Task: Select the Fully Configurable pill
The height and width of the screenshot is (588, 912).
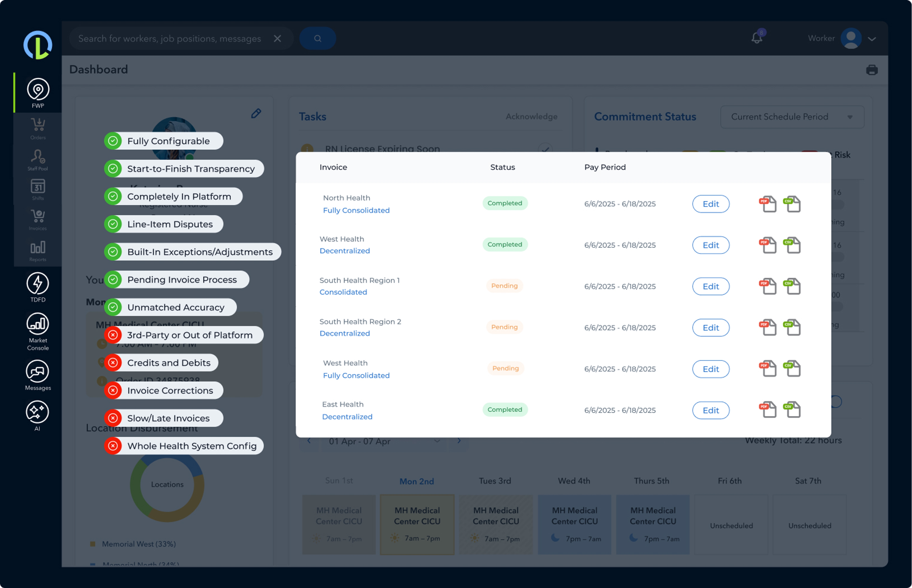Action: coord(164,141)
